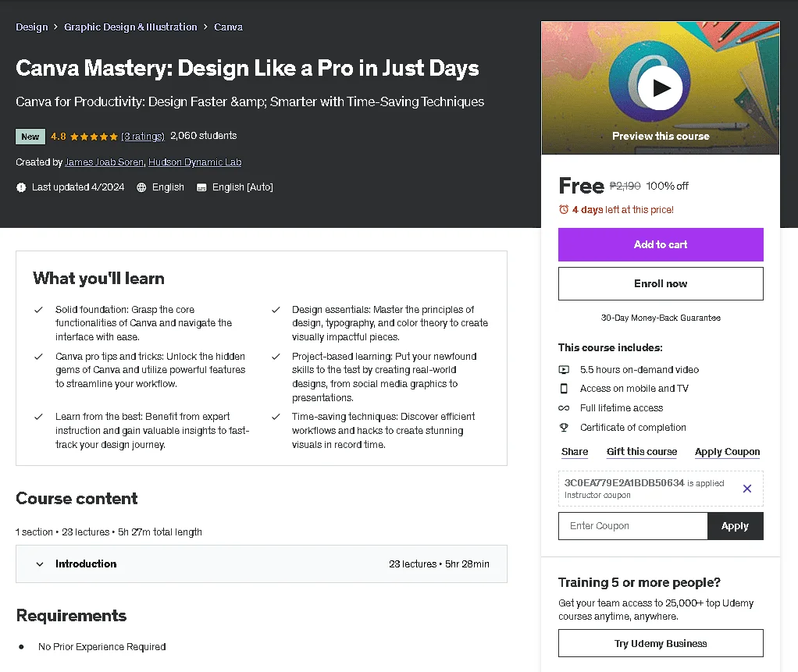Viewport: 798px width, 672px height.
Task: Click the 2,060 students text
Action: [x=204, y=136]
